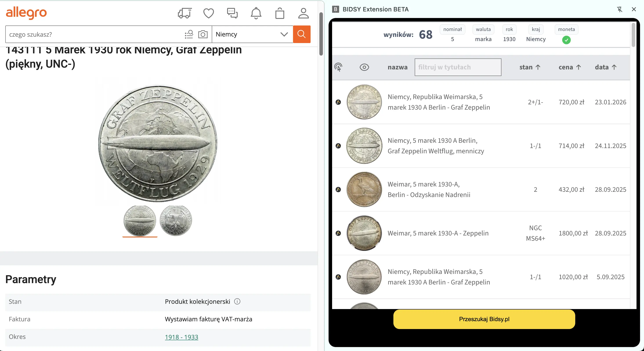Open the 1918 - 1933 period link
The image size is (644, 351).
coord(181,337)
